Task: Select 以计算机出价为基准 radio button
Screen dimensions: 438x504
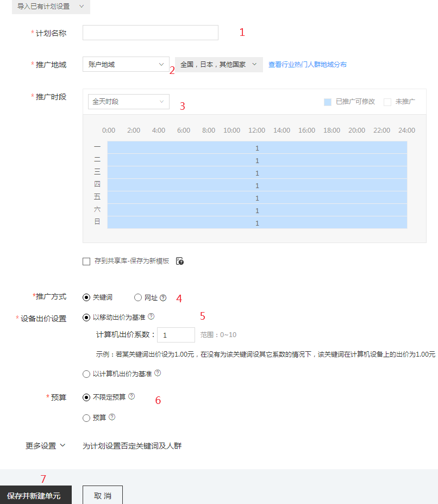Action: (86, 374)
